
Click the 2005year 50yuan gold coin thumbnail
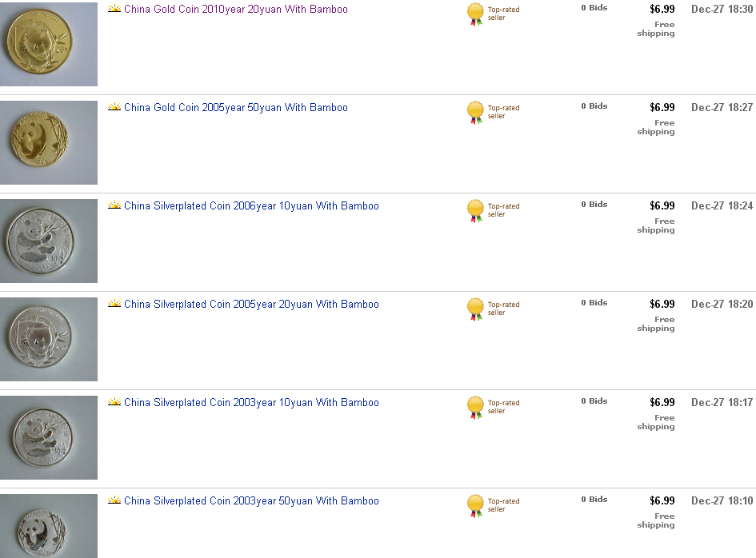[x=48, y=142]
